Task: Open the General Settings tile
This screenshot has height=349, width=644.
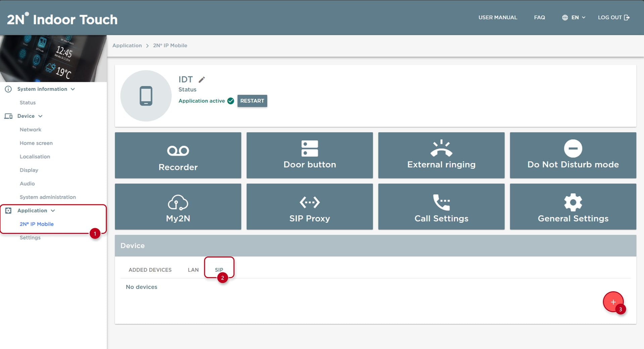Action: (573, 206)
